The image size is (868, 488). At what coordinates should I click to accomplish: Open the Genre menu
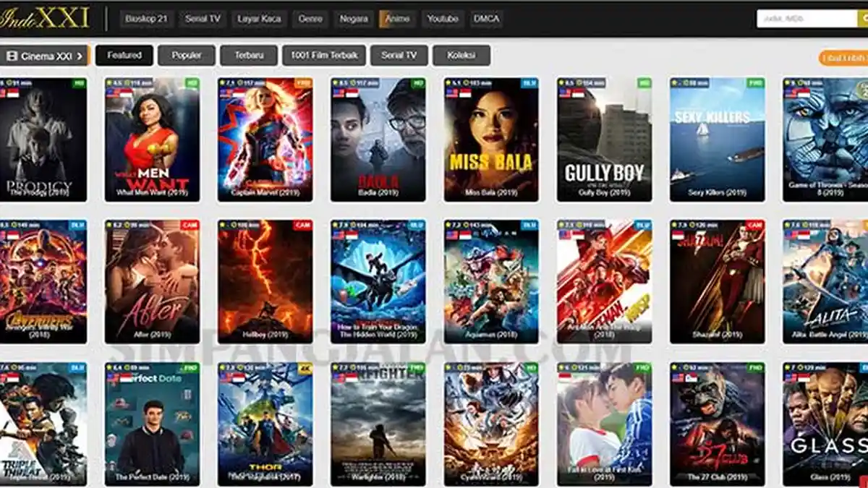[x=311, y=19]
